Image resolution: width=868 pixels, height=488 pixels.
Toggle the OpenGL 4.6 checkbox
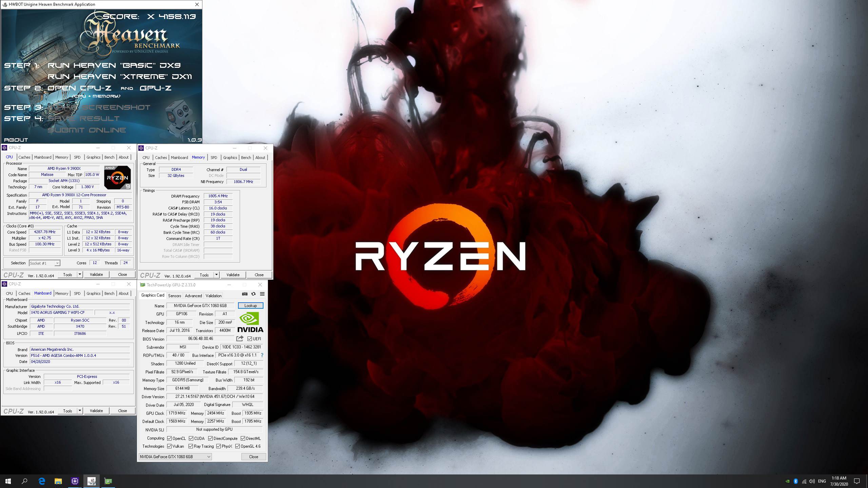pos(237,446)
